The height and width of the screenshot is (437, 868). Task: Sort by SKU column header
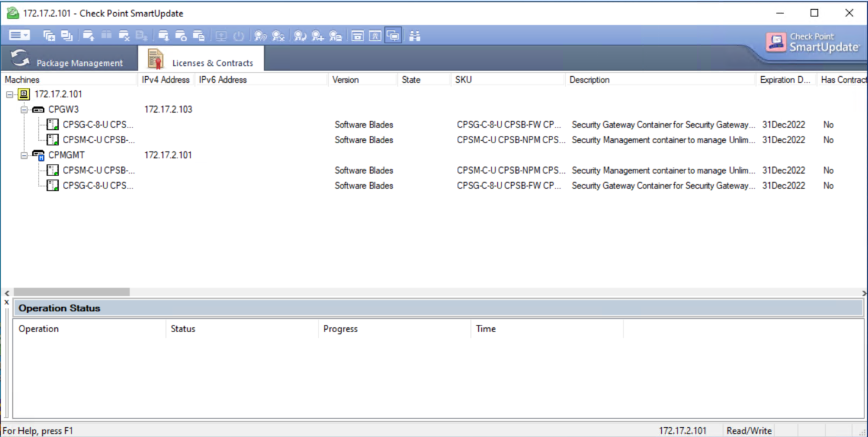508,80
